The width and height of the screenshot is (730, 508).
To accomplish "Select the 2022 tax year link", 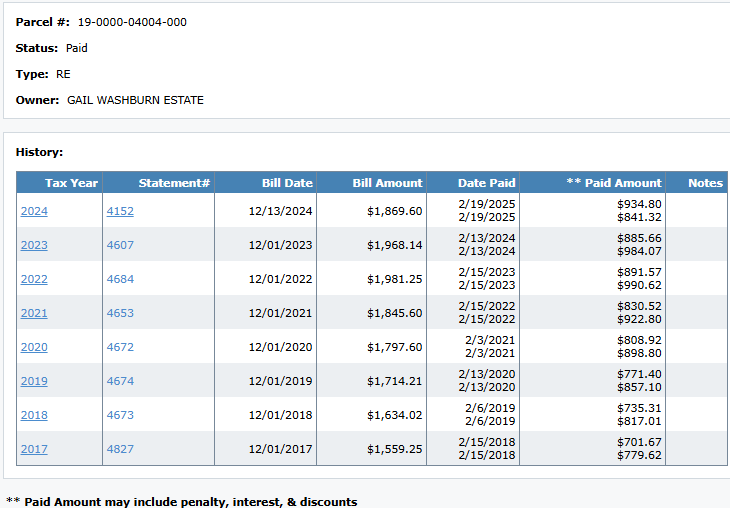I will [x=34, y=279].
